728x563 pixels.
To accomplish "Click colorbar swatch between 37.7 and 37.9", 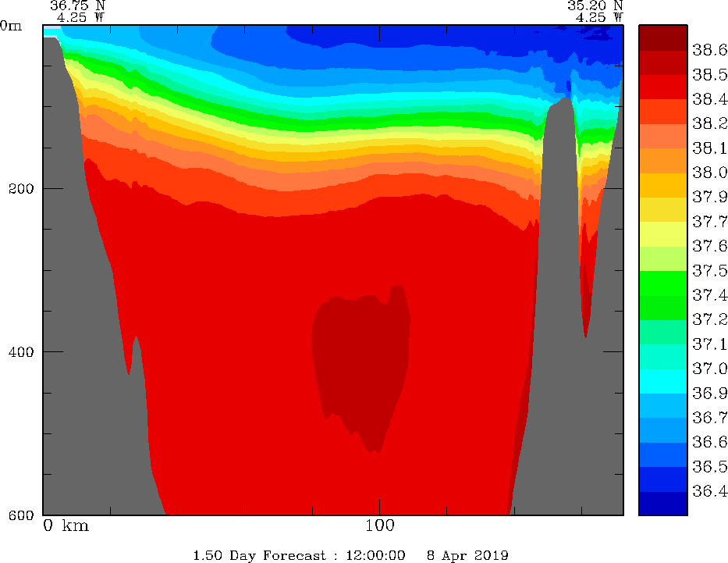I will click(662, 209).
